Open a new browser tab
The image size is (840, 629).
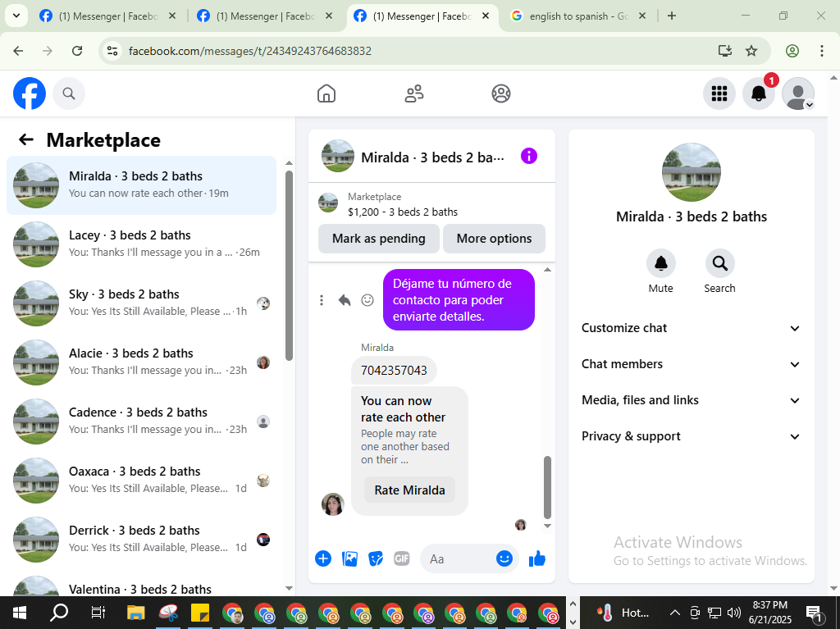pos(672,16)
